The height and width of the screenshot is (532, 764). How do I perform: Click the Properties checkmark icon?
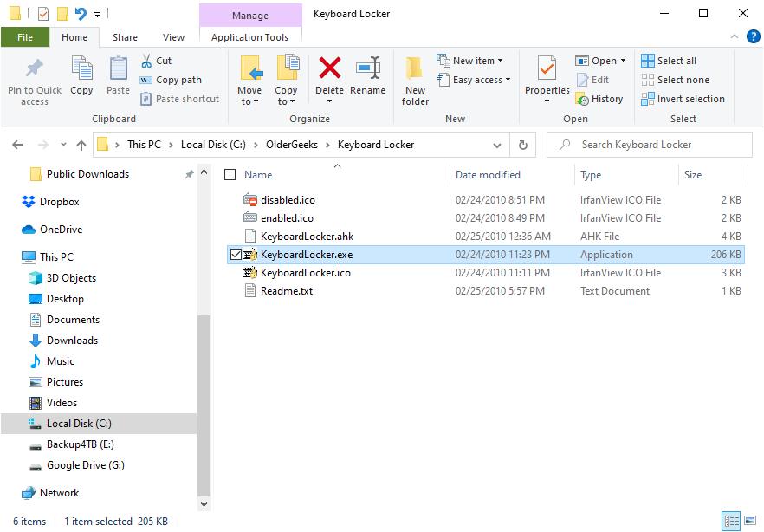[547, 68]
